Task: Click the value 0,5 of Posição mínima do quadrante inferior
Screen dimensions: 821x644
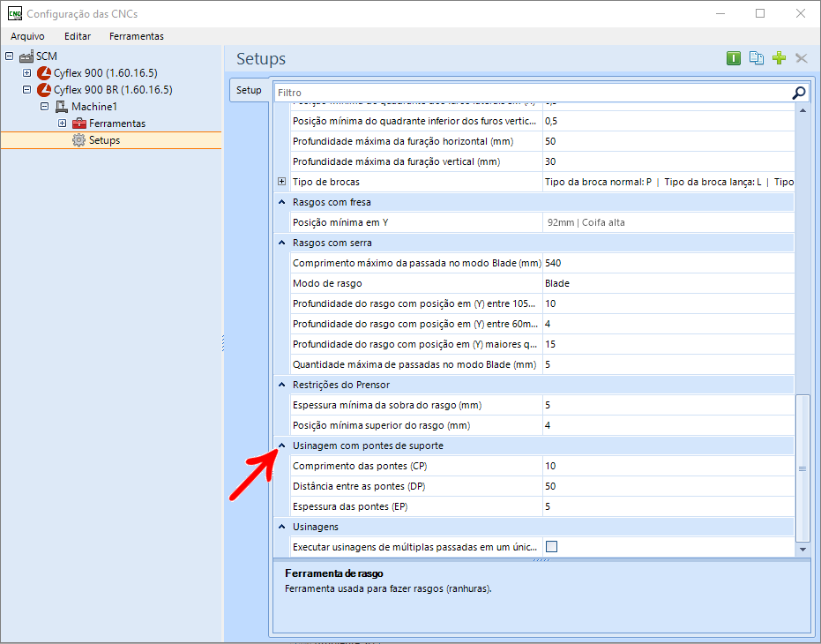Action: [x=551, y=121]
